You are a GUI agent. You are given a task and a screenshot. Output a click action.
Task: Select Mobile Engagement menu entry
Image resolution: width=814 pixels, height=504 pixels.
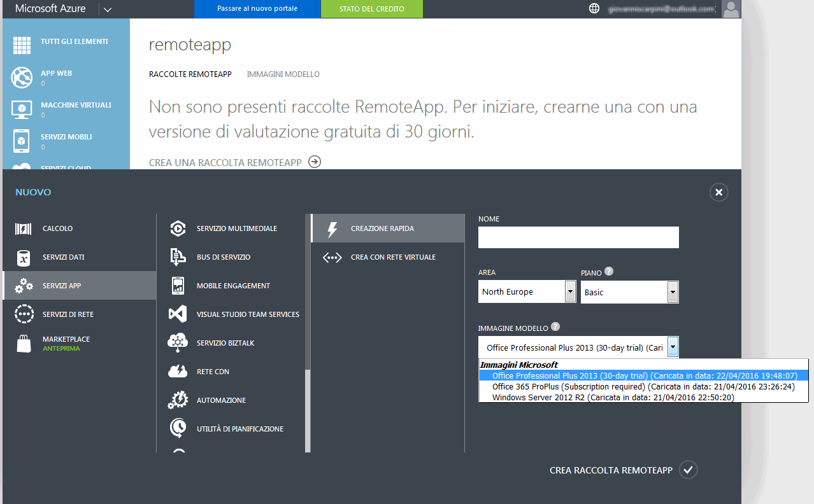[x=234, y=286]
